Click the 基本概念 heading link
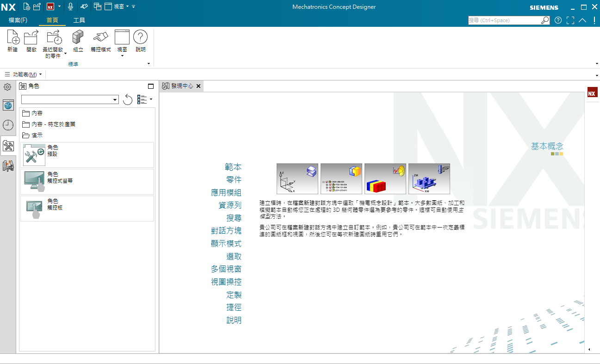Viewport: 600px width, 364px height. (x=547, y=146)
